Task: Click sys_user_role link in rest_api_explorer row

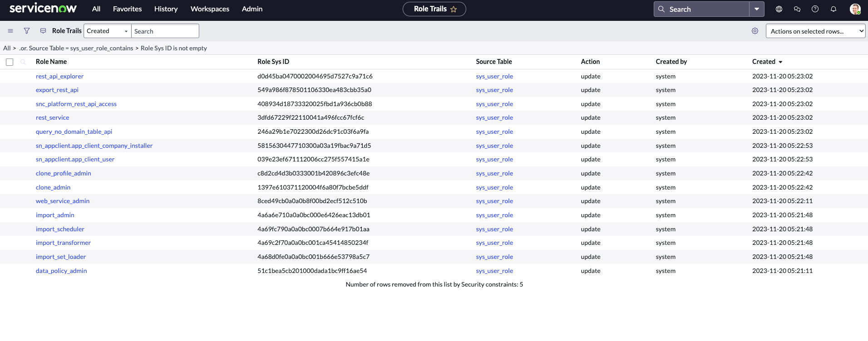Action: 494,76
